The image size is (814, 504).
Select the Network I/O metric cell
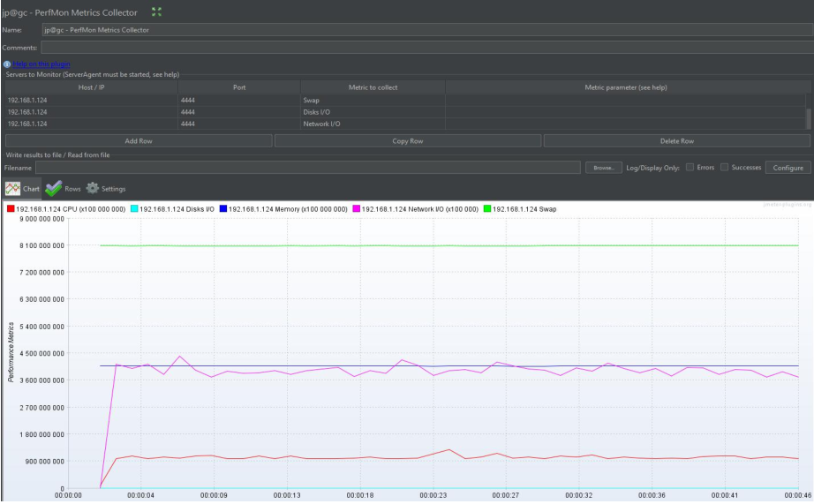tap(373, 124)
